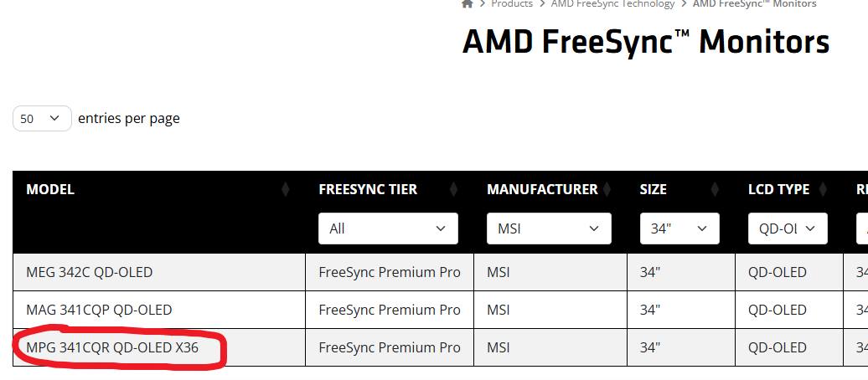Open Products breadcrumb link

(512, 4)
